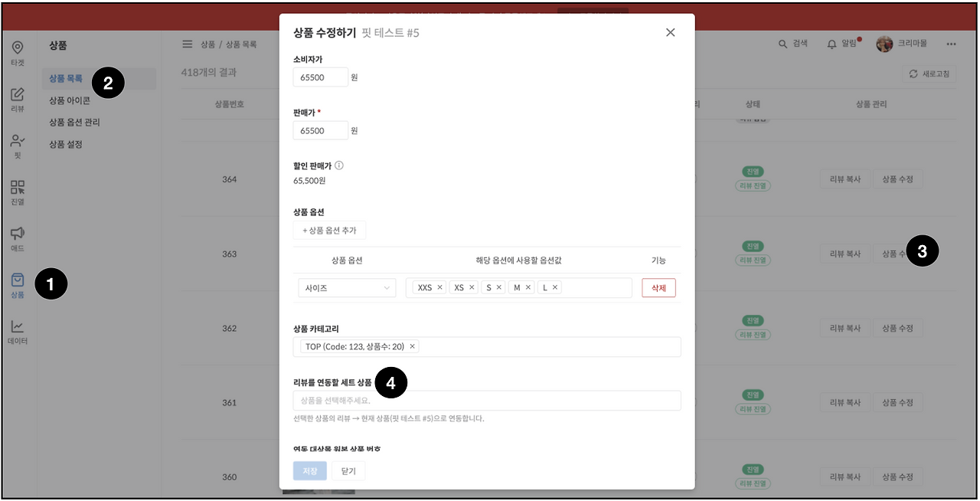This screenshot has width=980, height=501.
Task: Open the 사이즈 option dropdown
Action: click(x=346, y=287)
